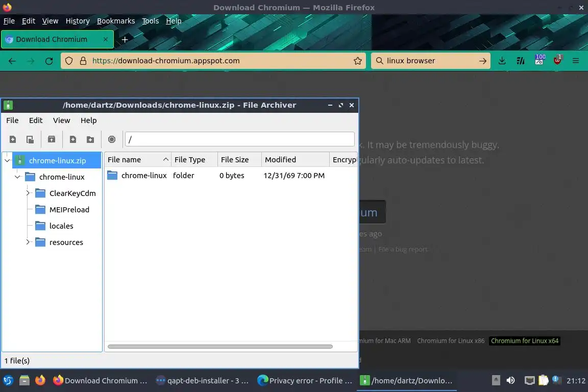Click File Archiver title bar app icon
Viewport: 588px width, 392px height.
(8, 106)
